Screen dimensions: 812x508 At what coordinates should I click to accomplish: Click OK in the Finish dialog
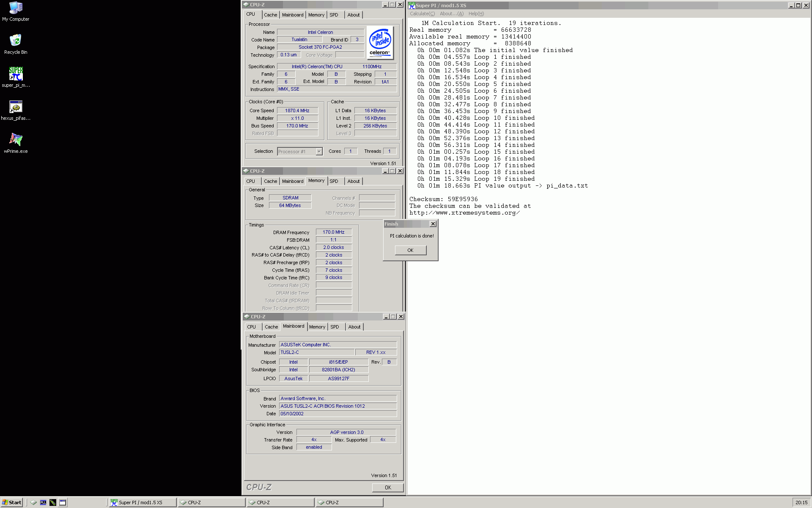point(410,250)
